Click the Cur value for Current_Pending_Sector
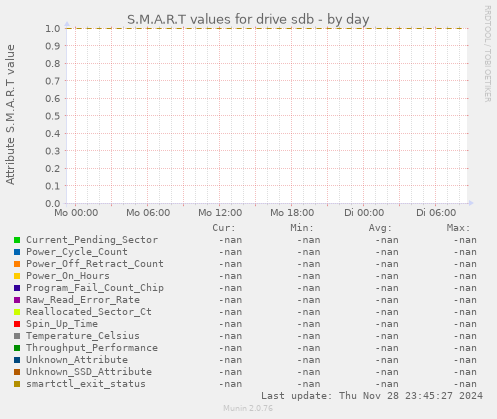The width and height of the screenshot is (497, 419). pos(230,240)
